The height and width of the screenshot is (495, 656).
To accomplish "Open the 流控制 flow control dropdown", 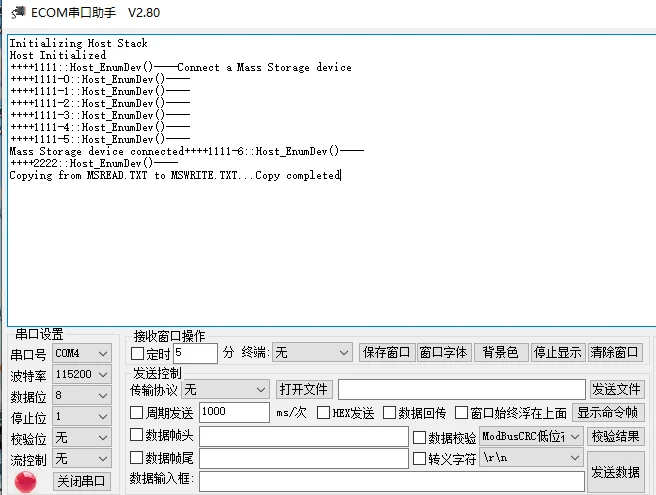I will pyautogui.click(x=82, y=459).
